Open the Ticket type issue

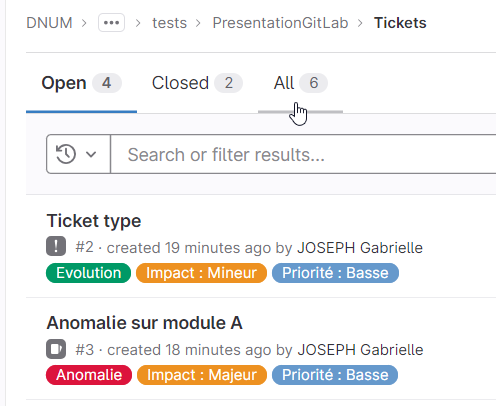(94, 221)
